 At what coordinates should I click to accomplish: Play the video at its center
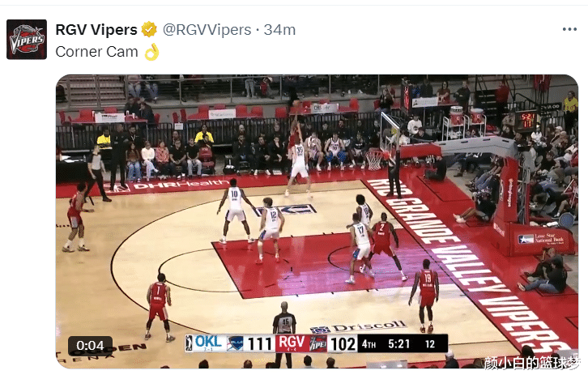tap(317, 221)
